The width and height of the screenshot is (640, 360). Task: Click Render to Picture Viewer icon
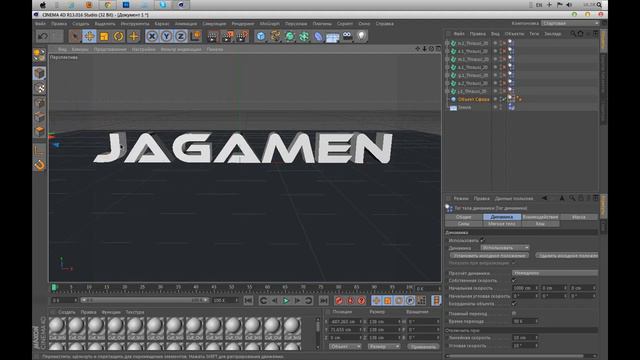click(x=228, y=36)
